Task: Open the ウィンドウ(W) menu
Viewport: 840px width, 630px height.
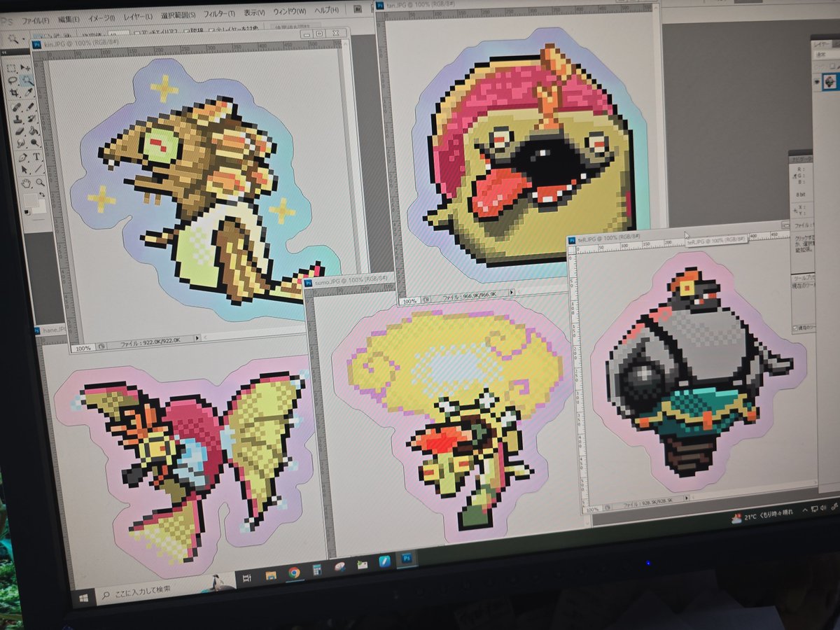Action: tap(290, 11)
